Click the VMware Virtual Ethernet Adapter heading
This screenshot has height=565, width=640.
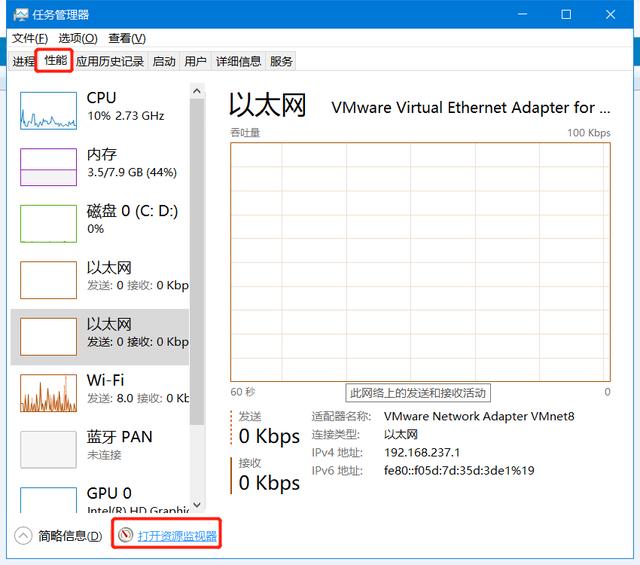(x=471, y=108)
